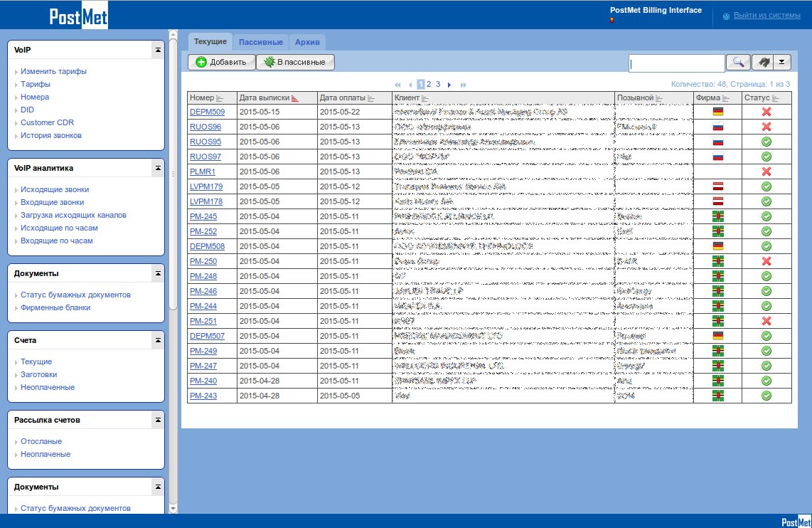Switch to the Пассивные tab

[x=260, y=42]
